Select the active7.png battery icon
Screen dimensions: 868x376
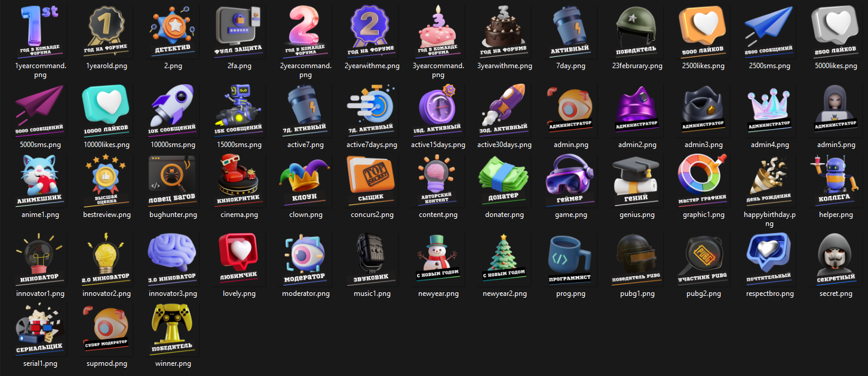pos(306,111)
